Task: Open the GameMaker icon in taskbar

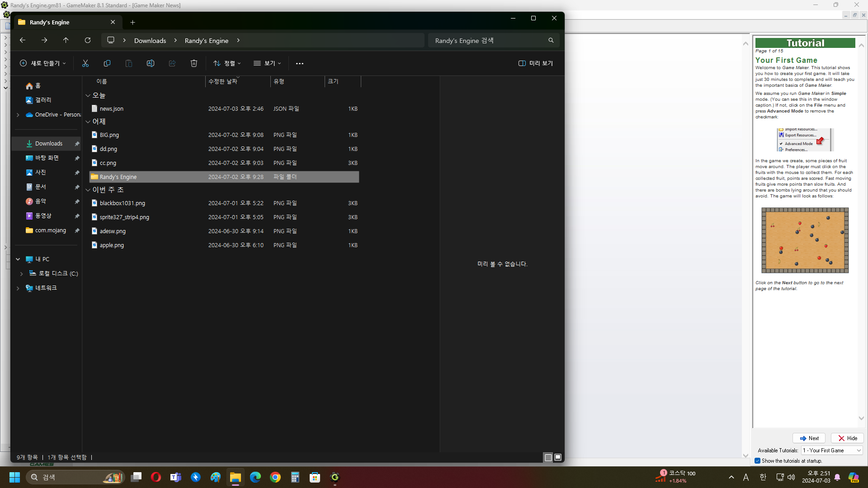Action: click(x=335, y=477)
